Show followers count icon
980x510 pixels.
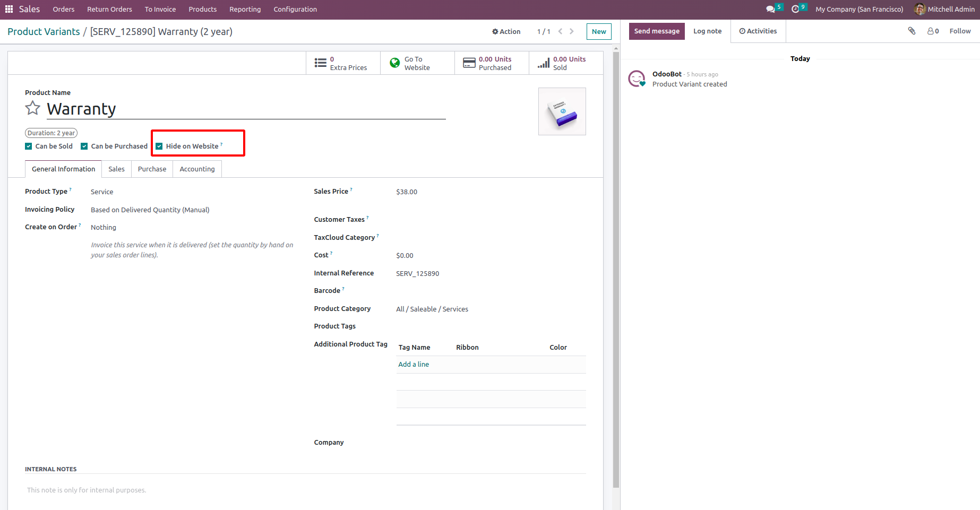(933, 31)
